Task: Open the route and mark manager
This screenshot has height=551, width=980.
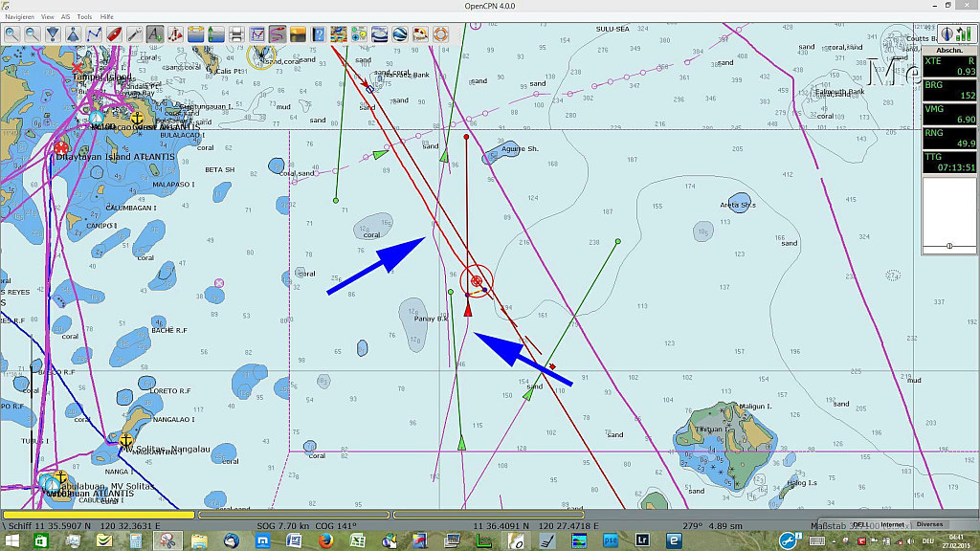Action: click(257, 34)
